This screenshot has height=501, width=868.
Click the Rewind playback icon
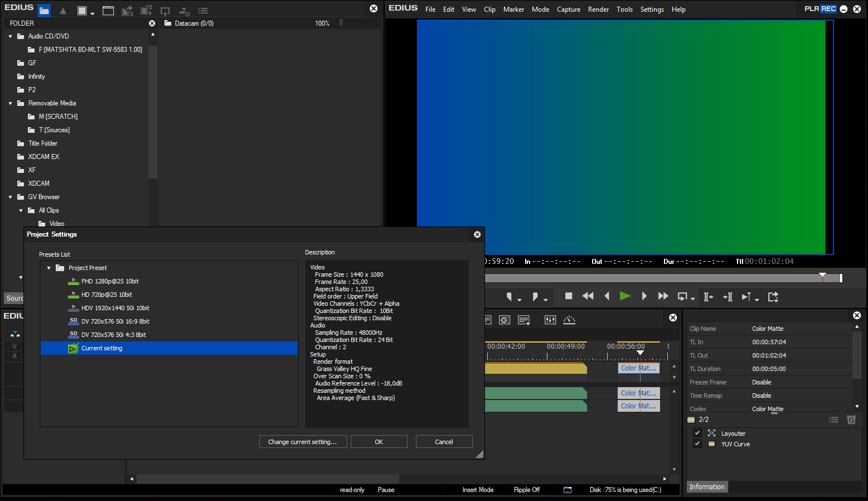click(588, 296)
